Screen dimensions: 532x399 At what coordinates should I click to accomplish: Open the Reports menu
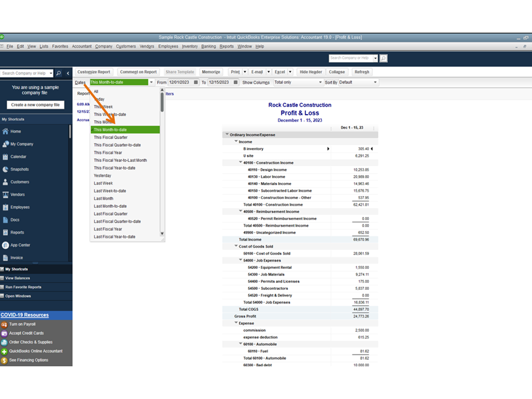pos(226,47)
